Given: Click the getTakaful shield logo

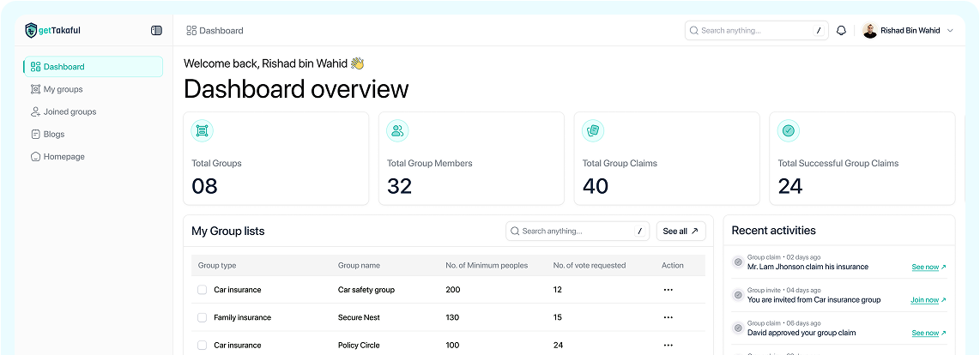Looking at the screenshot, I should click(x=31, y=30).
